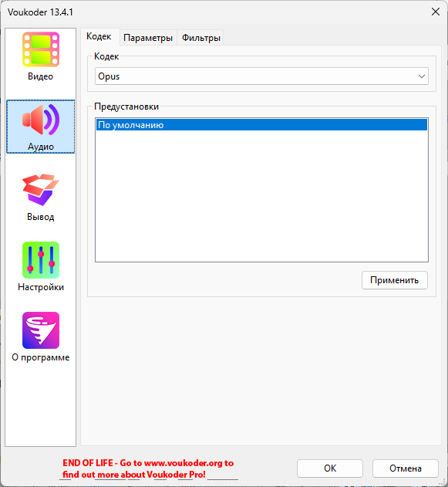Viewport: 448px width, 487px height.
Task: Select the Аудио speaker icon
Action: 41,120
